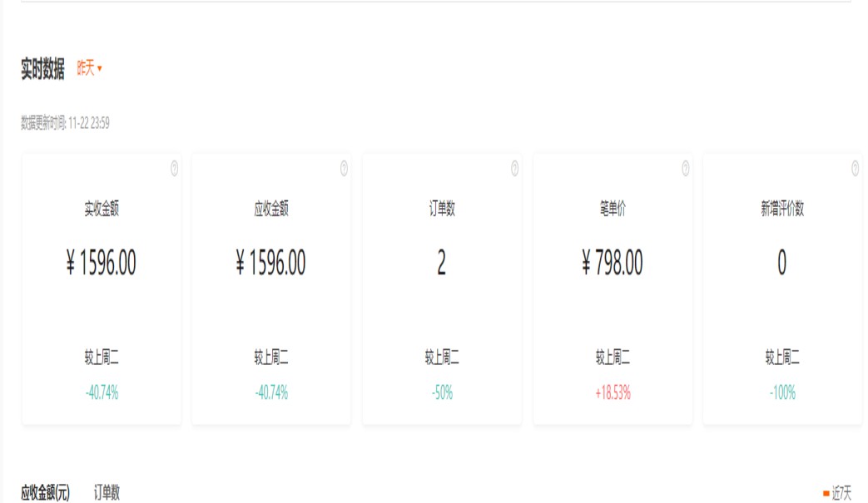This screenshot has width=868, height=503.
Task: Click the 笔单价 value ¥798.00
Action: tap(613, 264)
